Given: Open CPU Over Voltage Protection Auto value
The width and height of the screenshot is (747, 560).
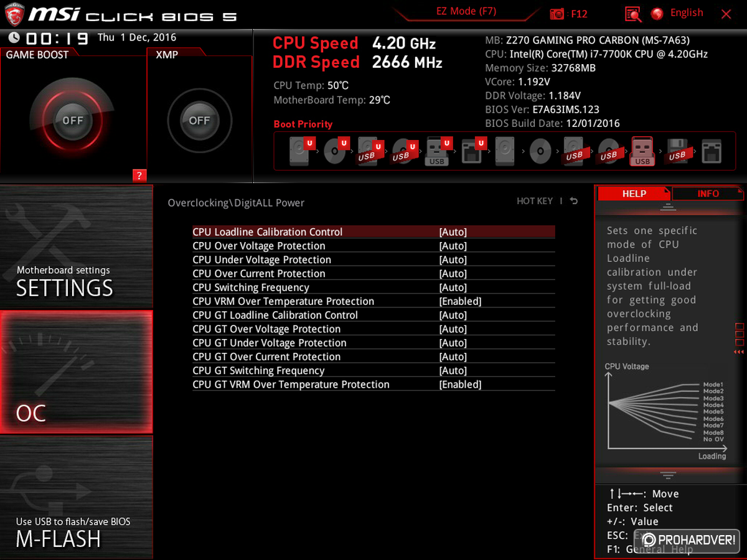Looking at the screenshot, I should (453, 246).
